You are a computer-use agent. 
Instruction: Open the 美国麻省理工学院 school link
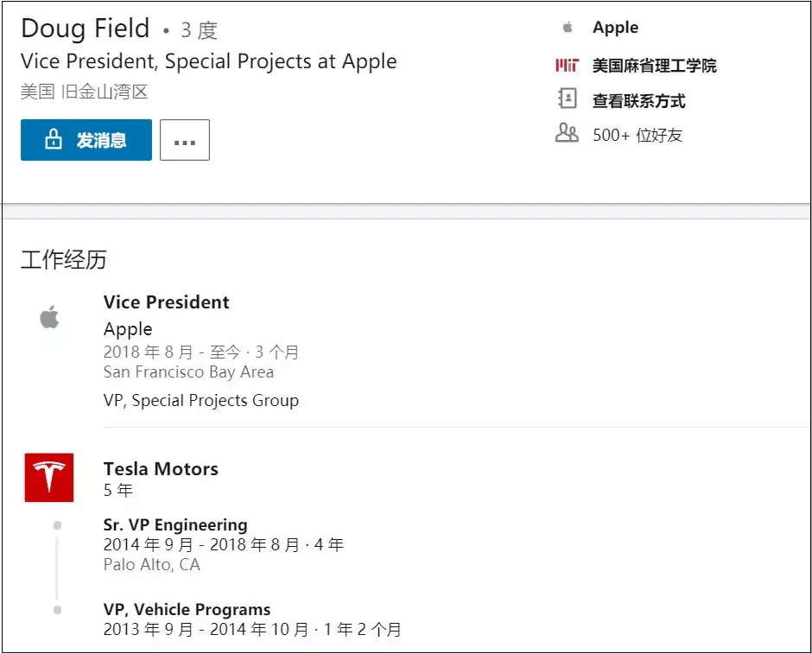pyautogui.click(x=654, y=66)
